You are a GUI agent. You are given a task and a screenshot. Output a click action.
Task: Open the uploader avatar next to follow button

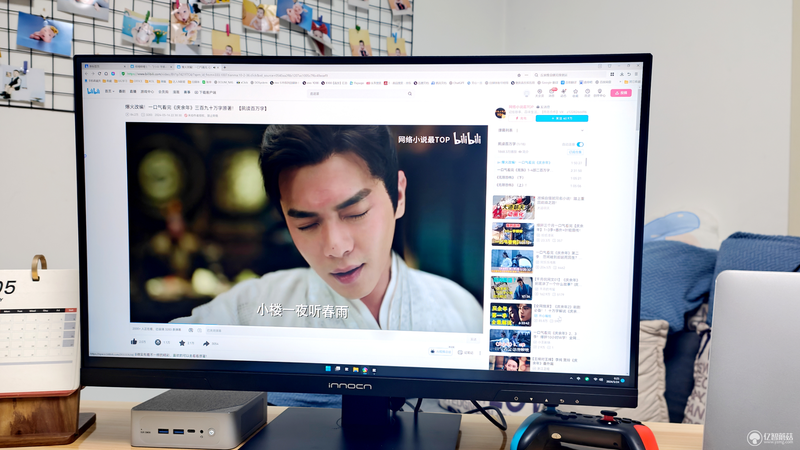click(500, 113)
